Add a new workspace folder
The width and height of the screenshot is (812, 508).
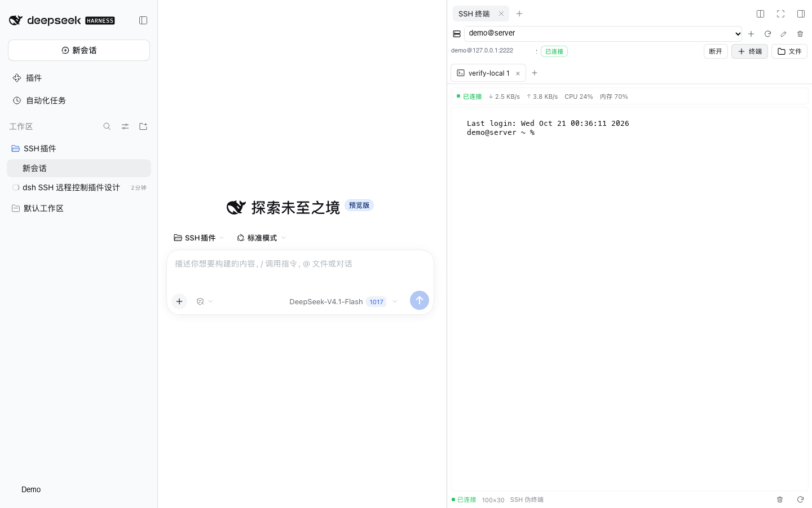[143, 126]
